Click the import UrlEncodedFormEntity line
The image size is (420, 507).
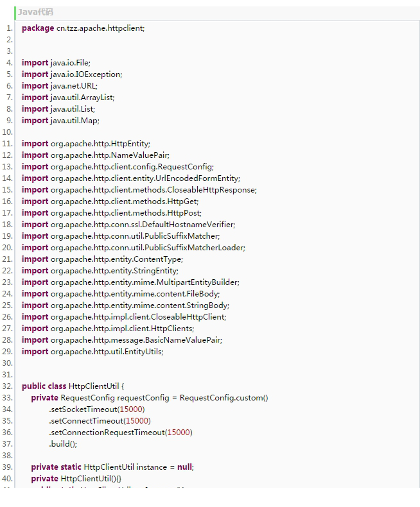pyautogui.click(x=131, y=178)
